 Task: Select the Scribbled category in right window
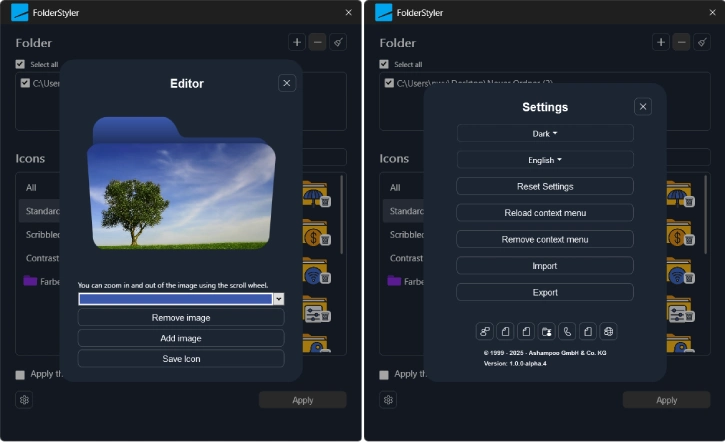(406, 234)
